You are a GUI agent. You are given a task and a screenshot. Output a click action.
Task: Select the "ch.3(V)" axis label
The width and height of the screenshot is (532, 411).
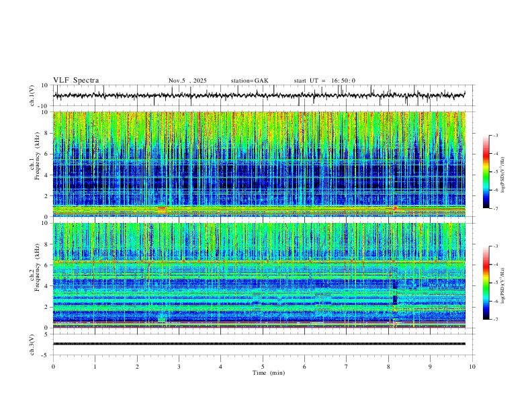32,345
